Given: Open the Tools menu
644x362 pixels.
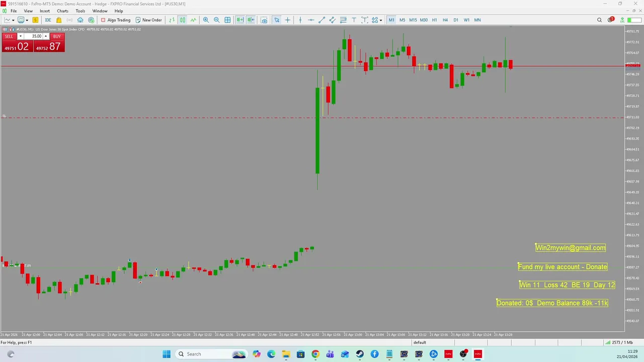Looking at the screenshot, I should [80, 11].
